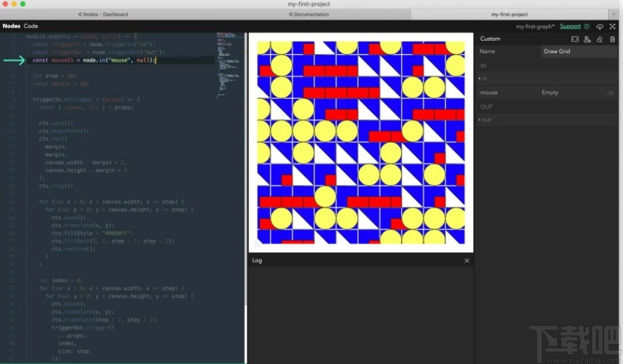The width and height of the screenshot is (623, 364).
Task: Click the Empty value of the mouse input
Action: [x=550, y=93]
